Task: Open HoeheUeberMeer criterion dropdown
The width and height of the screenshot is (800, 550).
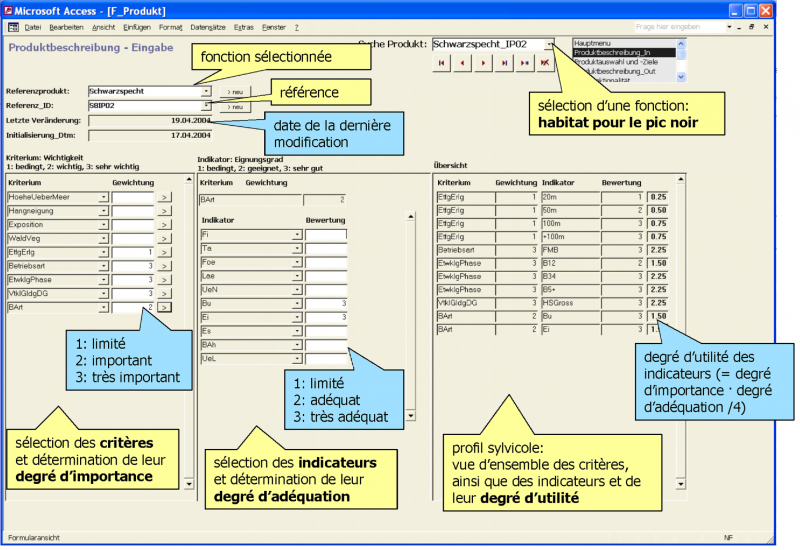Action: 104,197
